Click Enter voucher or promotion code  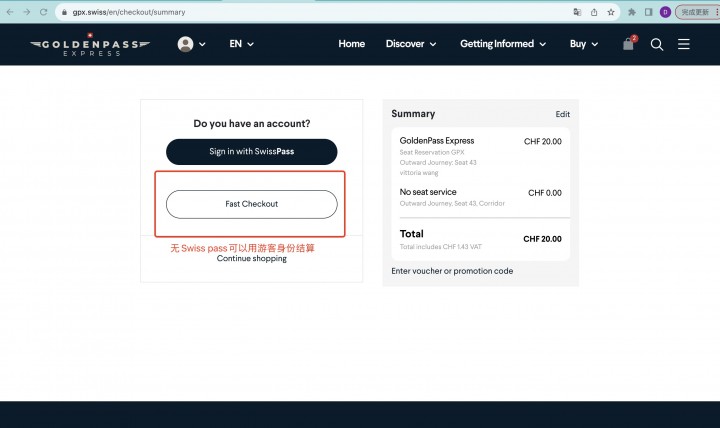coord(452,271)
